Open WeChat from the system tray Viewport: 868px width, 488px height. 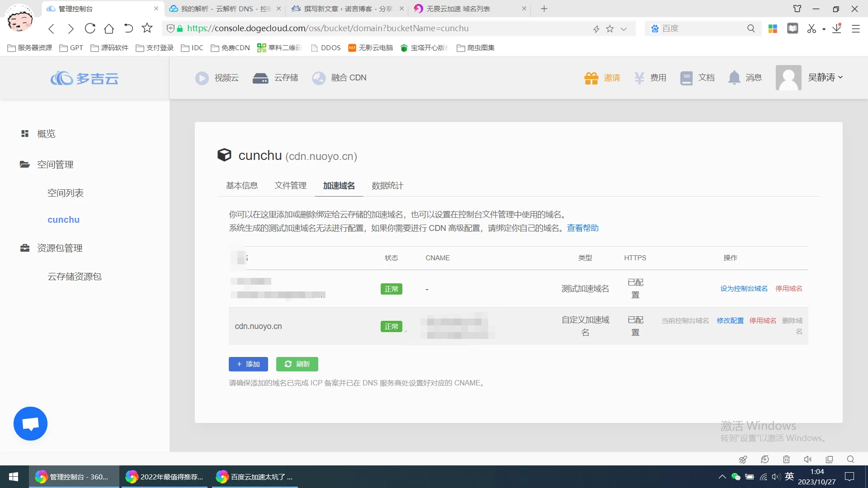[736, 477]
